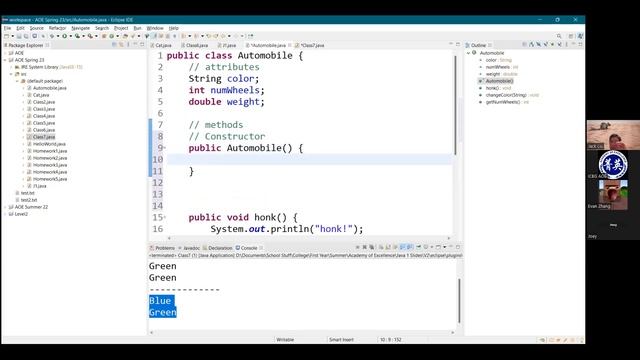This screenshot has width=640, height=360.
Task: Switch to the Class6.java editor tab
Action: [195, 45]
